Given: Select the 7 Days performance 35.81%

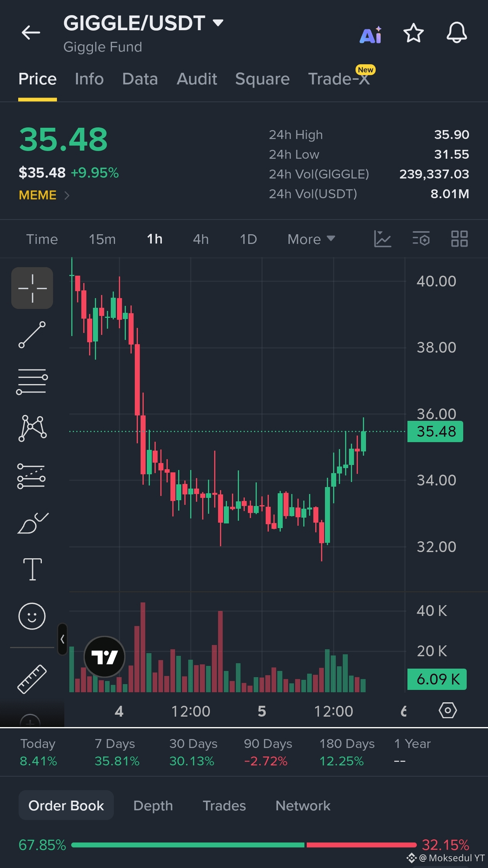Looking at the screenshot, I should (x=117, y=752).
